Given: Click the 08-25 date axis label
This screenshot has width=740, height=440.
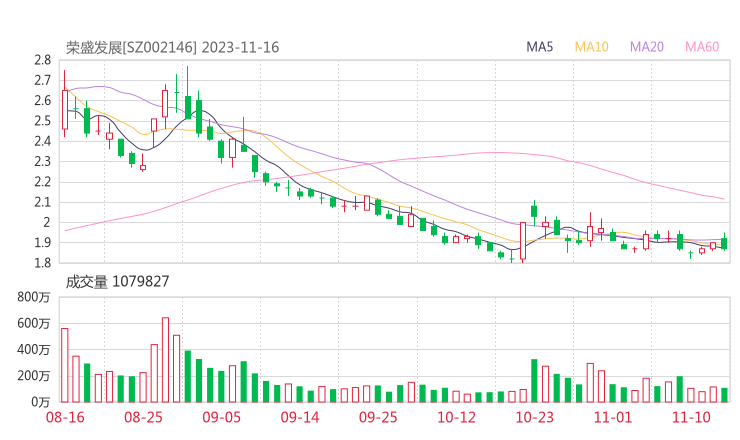Looking at the screenshot, I should (143, 417).
